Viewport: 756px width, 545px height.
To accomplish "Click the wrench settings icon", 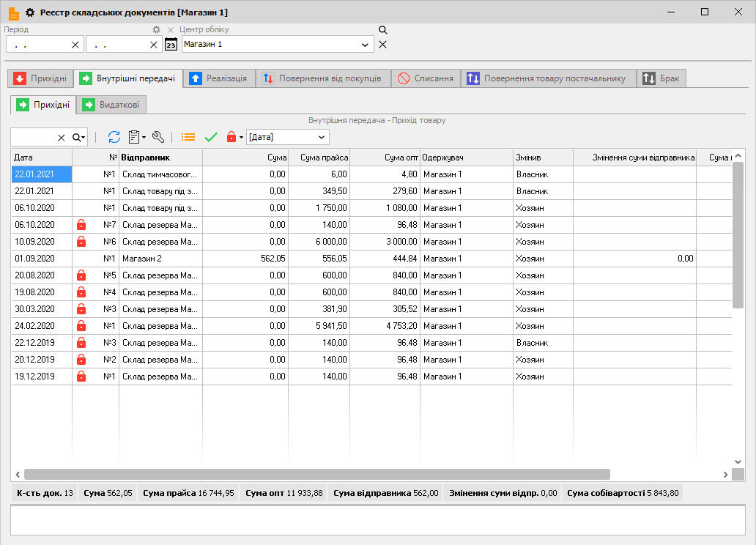I will pos(158,137).
